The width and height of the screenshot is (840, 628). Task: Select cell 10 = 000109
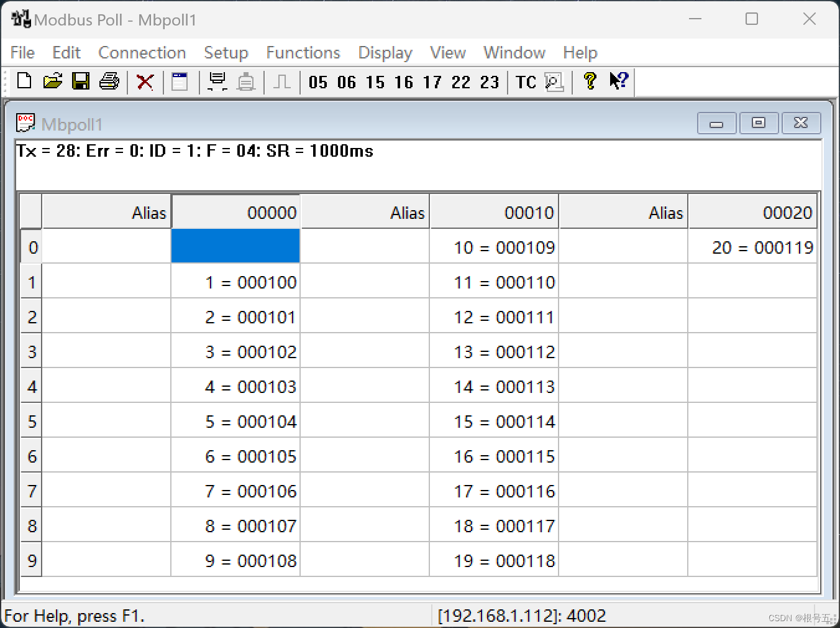click(494, 247)
